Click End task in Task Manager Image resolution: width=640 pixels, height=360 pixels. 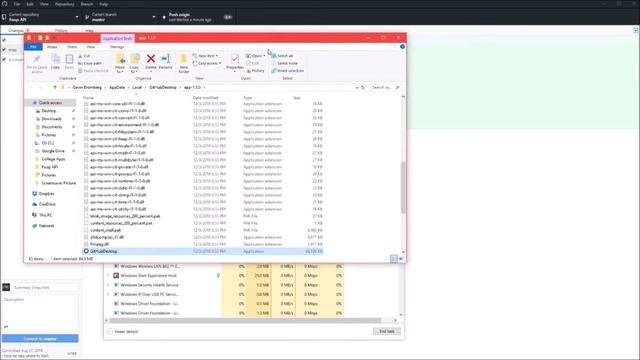pyautogui.click(x=387, y=331)
